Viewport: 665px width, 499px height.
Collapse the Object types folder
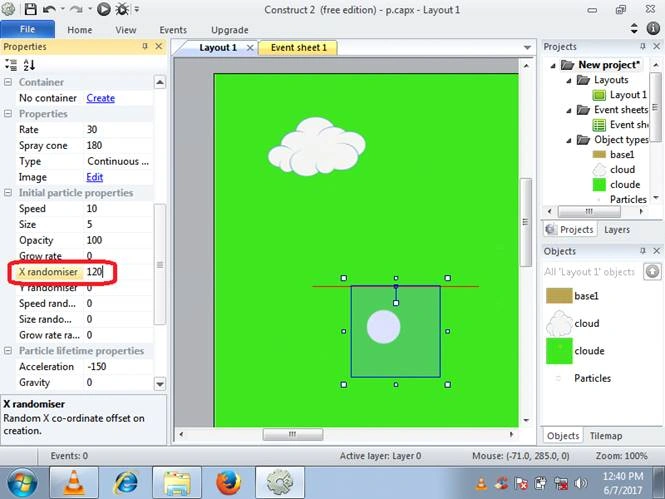click(569, 140)
